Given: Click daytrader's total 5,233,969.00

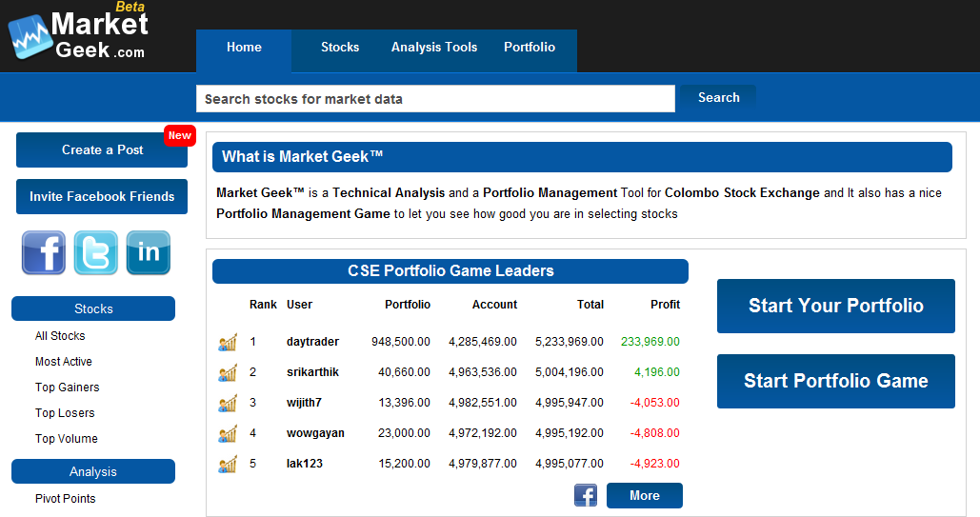Looking at the screenshot, I should coord(570,342).
